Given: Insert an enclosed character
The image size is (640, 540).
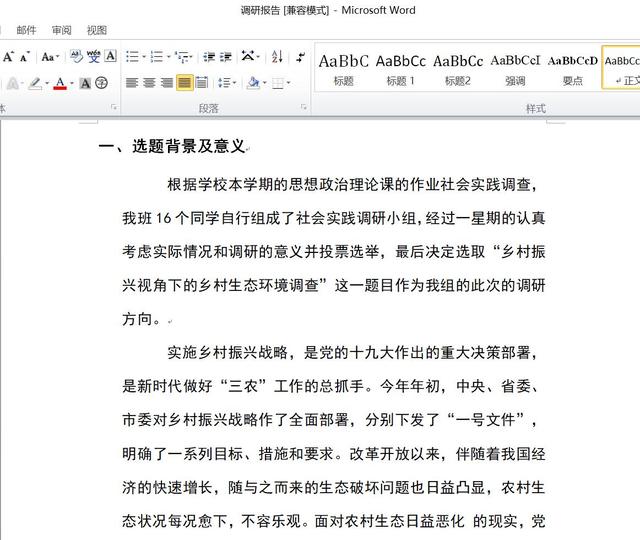Looking at the screenshot, I should pyautogui.click(x=102, y=83).
